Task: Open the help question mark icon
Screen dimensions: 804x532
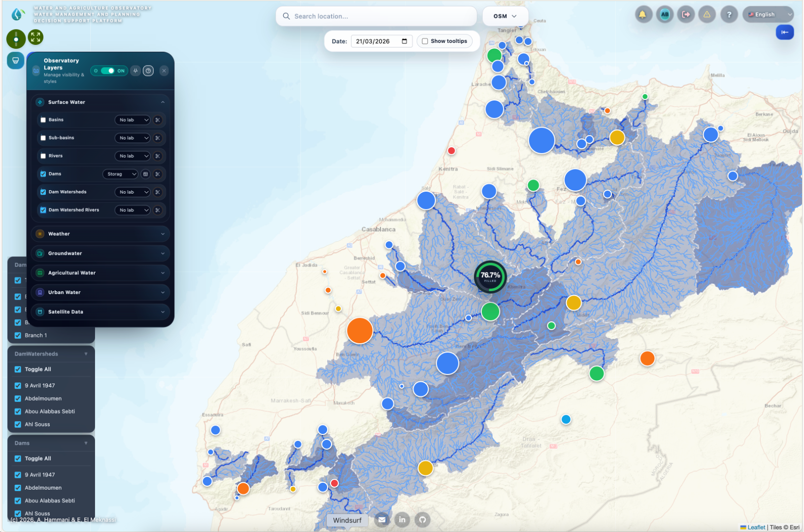Action: tap(729, 14)
